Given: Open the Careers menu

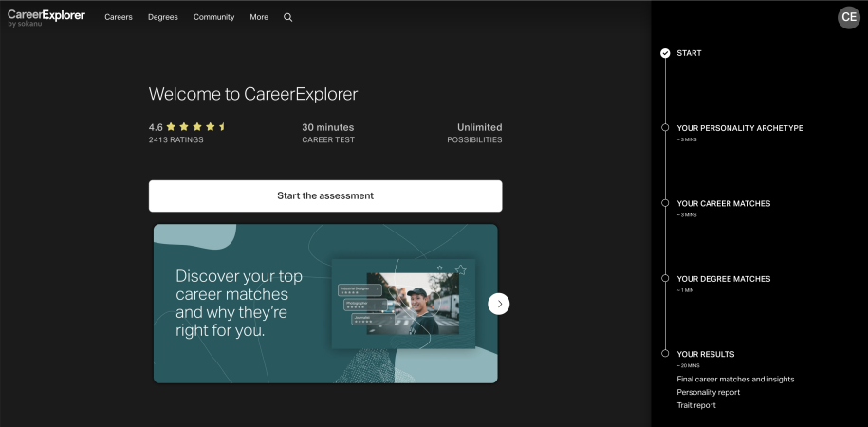Looking at the screenshot, I should pyautogui.click(x=119, y=17).
